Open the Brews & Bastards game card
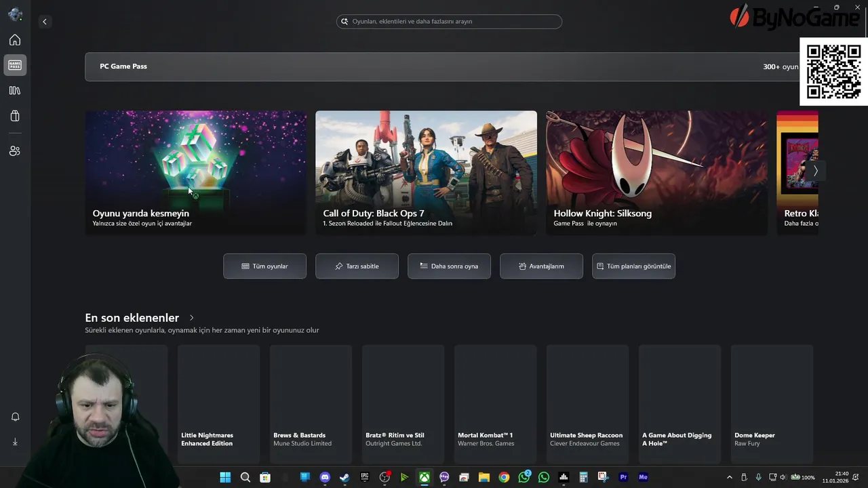Viewport: 868px width, 488px height. pos(311,404)
